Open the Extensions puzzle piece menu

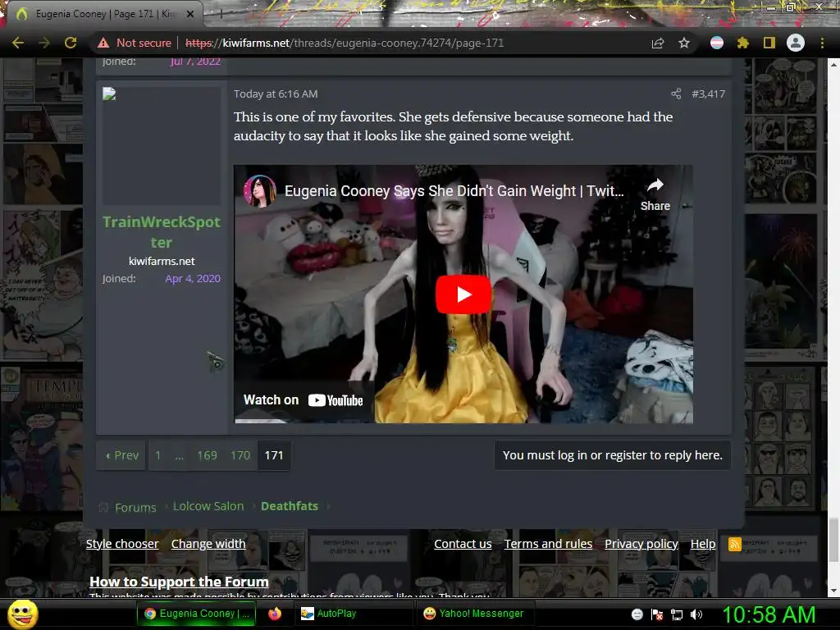pos(742,43)
